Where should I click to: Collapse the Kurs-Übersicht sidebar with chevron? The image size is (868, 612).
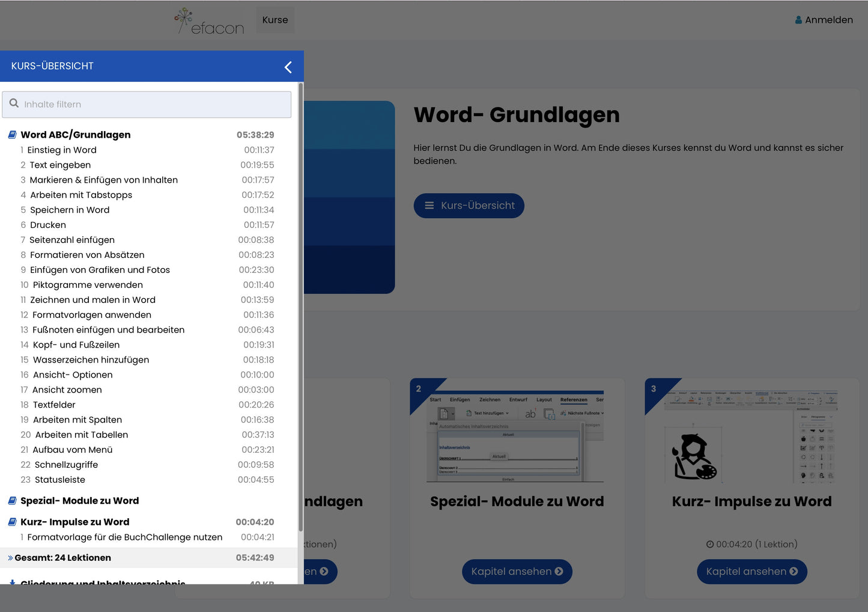288,67
